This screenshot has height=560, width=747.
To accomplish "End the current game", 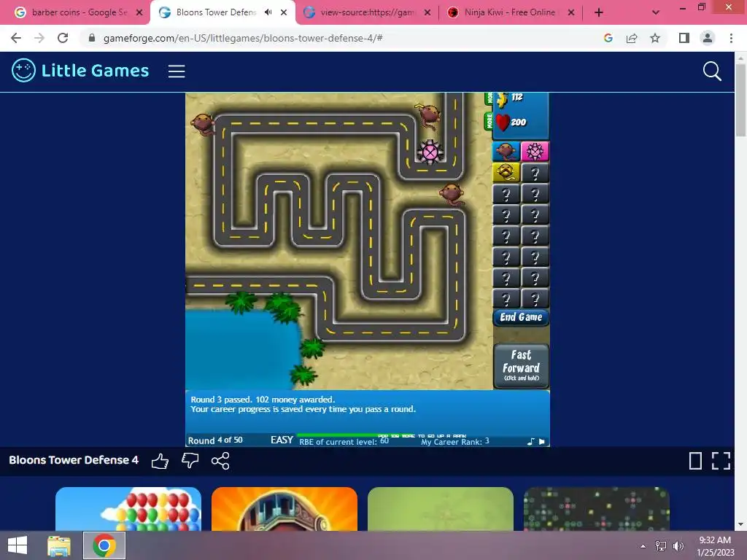I will [521, 317].
